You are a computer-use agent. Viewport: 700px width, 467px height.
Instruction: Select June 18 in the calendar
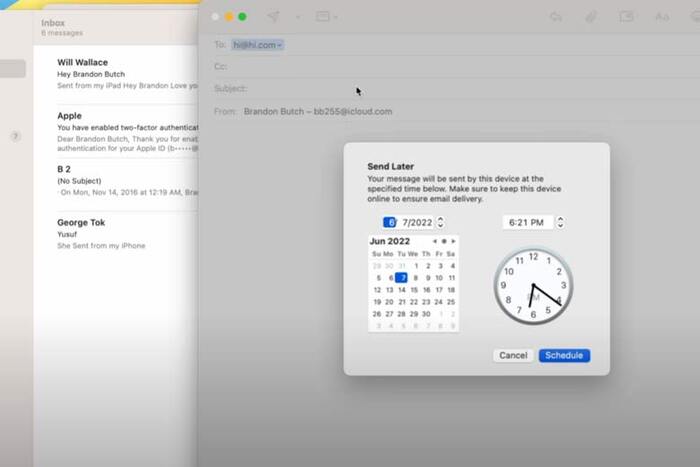(451, 290)
